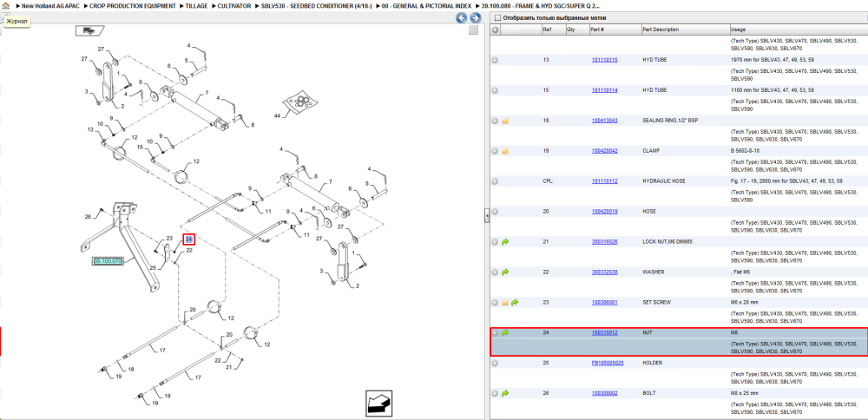Click the 'Ref' column header

[554, 30]
